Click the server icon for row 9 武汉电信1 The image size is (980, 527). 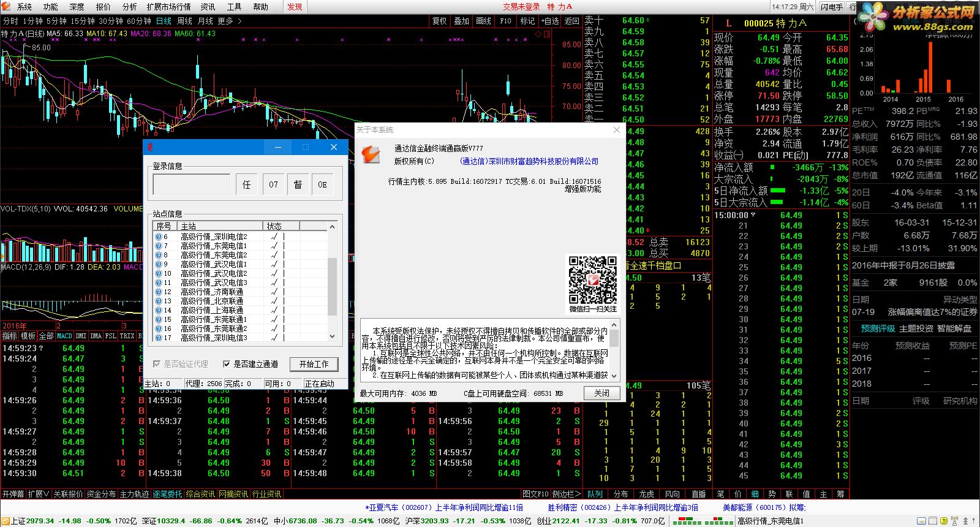click(x=159, y=264)
